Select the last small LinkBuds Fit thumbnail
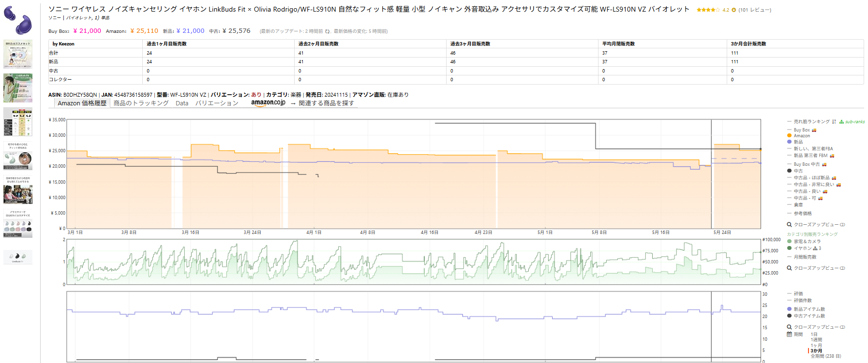Image resolution: width=868 pixels, height=363 pixels. (18, 257)
